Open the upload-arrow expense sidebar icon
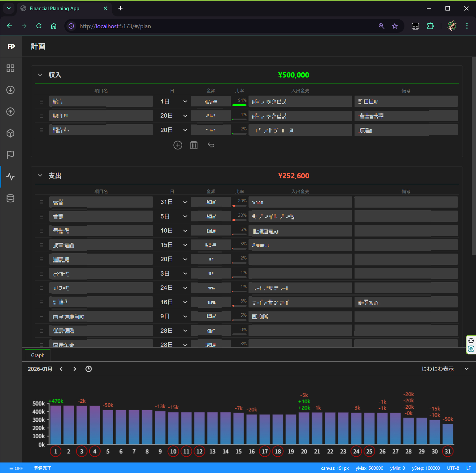This screenshot has height=473, width=476. [x=11, y=112]
